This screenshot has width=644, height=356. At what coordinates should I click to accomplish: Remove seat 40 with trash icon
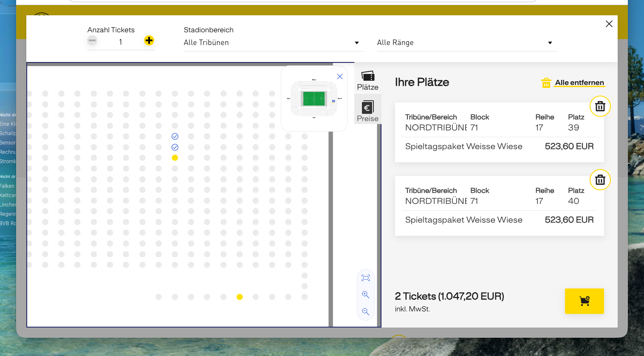coord(600,180)
